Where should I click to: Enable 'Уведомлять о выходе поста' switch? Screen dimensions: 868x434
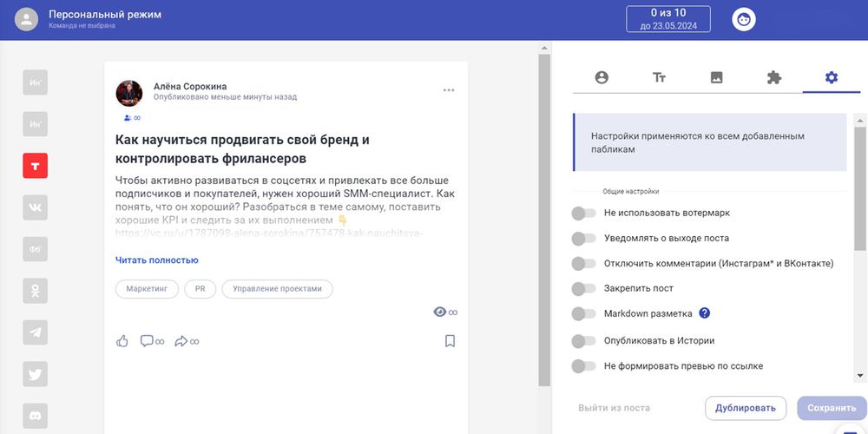point(583,238)
